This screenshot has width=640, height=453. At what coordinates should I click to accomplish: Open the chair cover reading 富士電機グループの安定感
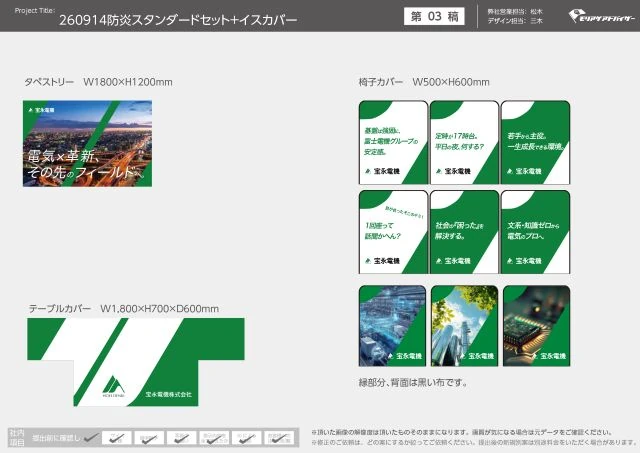393,142
